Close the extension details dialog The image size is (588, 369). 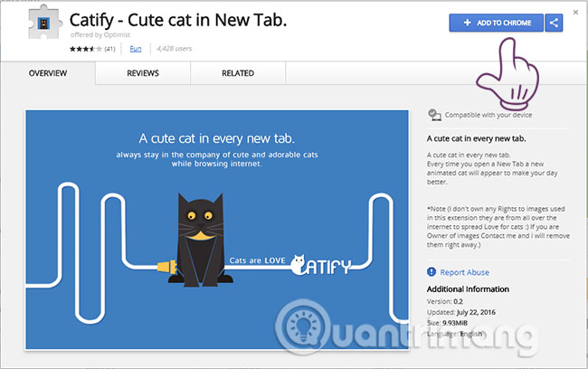tap(575, 13)
